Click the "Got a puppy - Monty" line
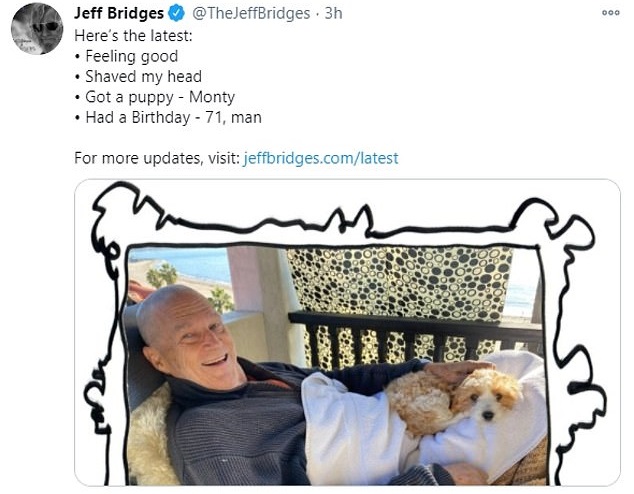 155,97
